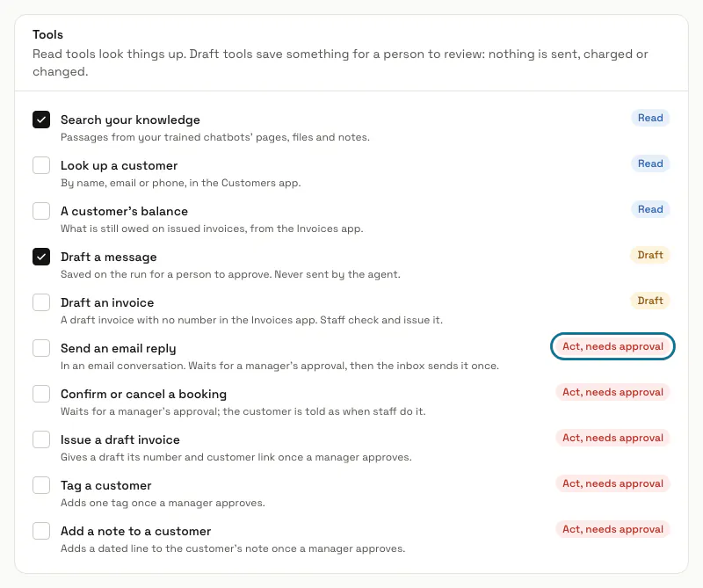This screenshot has height=588, width=703.
Task: Tick the A customer's balance checkbox
Action: 41,211
